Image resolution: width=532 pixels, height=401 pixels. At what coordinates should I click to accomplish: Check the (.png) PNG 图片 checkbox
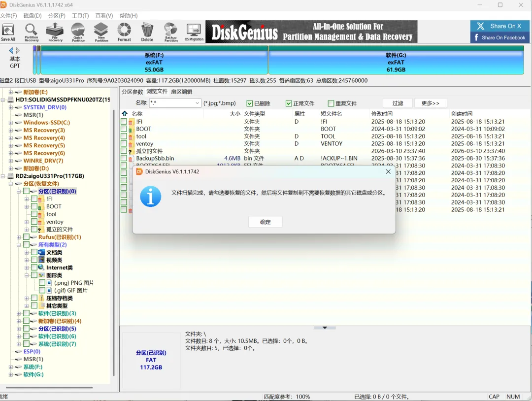(42, 283)
